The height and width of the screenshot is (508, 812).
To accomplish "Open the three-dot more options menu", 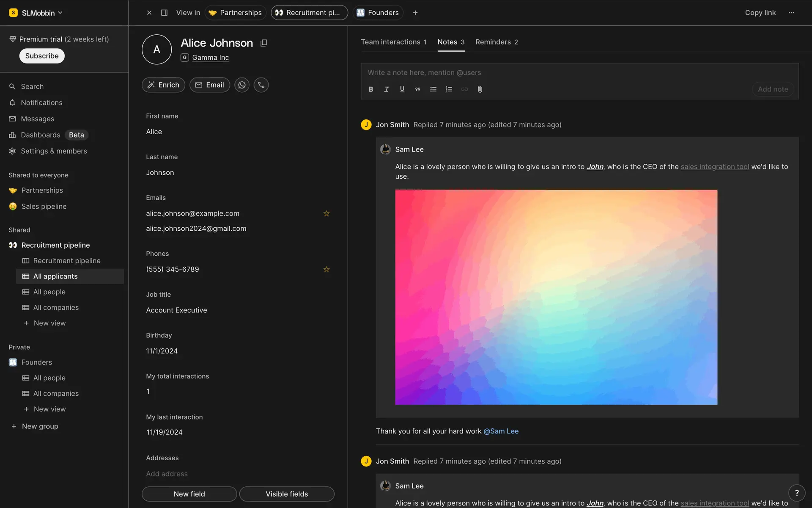I will click(x=792, y=13).
